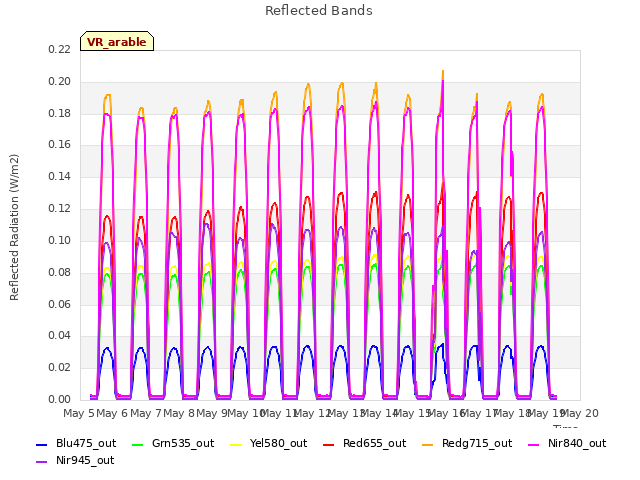Click the 0.06 y-axis tick label
Image resolution: width=640 pixels, height=480 pixels.
click(x=60, y=304)
